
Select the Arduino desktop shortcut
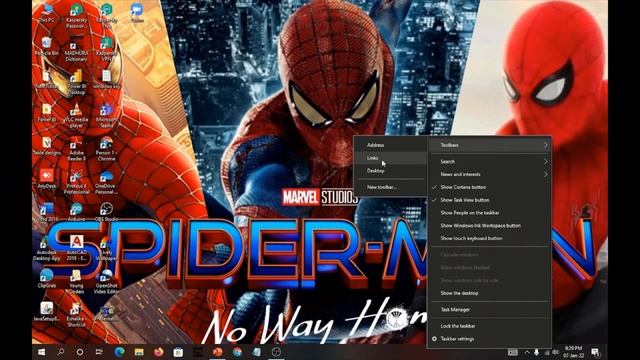(x=76, y=212)
